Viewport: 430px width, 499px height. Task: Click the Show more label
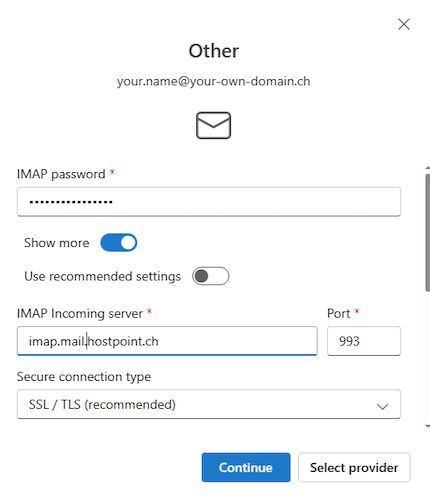(x=57, y=243)
